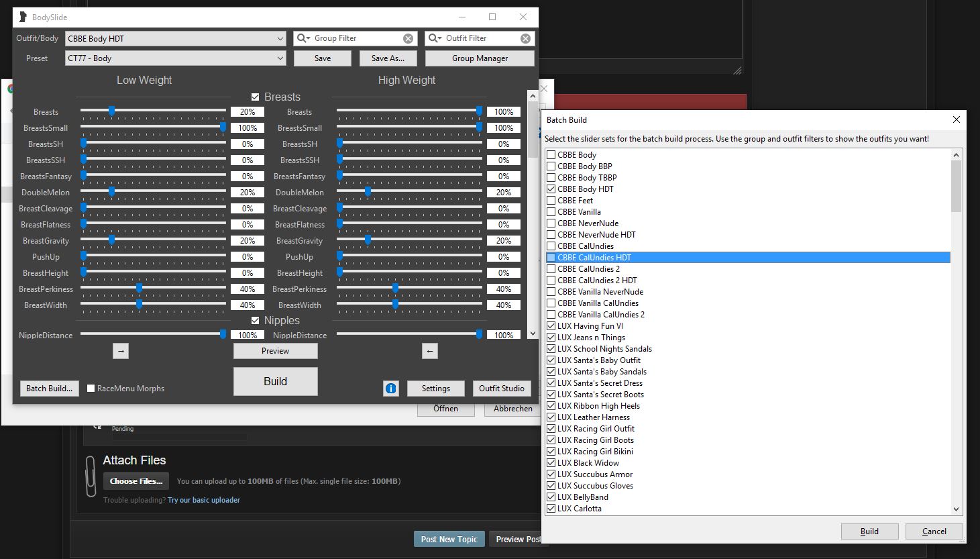Toggle the Breasts category checkbox
Viewport: 980px width, 559px height.
pos(255,97)
